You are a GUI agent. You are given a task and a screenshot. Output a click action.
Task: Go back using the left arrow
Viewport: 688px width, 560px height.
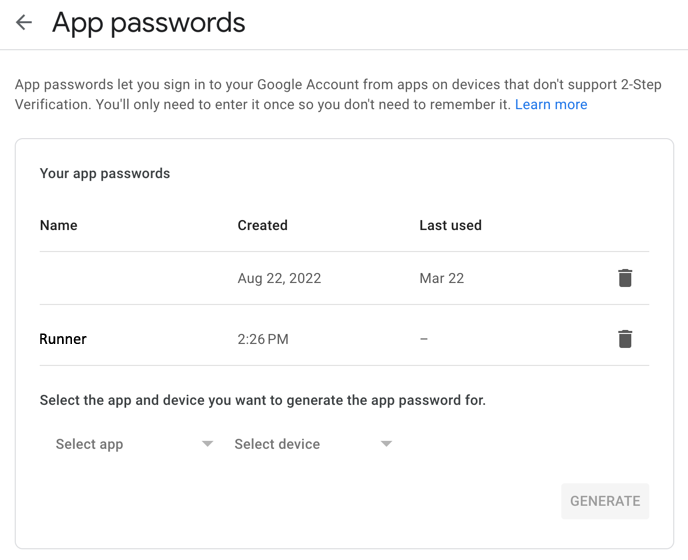[24, 23]
